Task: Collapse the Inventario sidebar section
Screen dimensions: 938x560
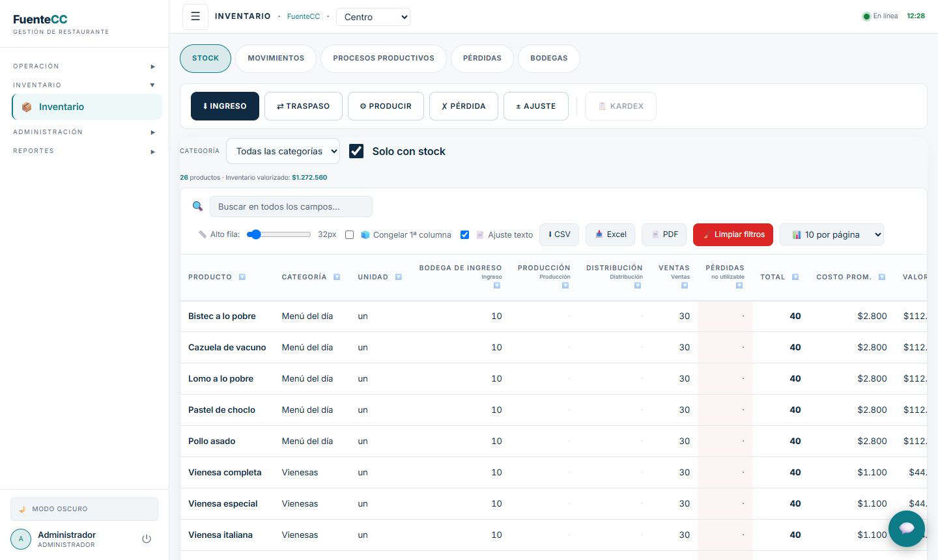Action: 84,85
